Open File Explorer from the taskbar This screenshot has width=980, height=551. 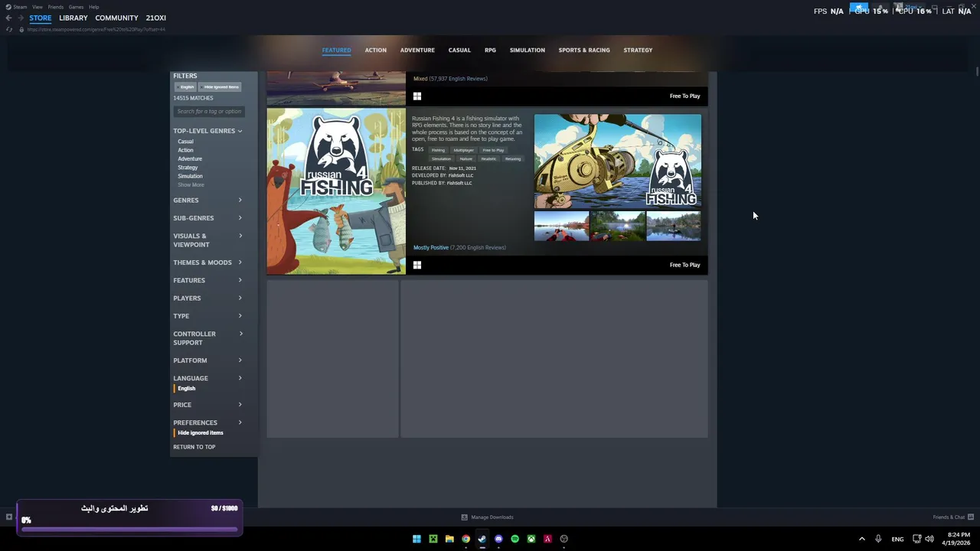point(449,539)
